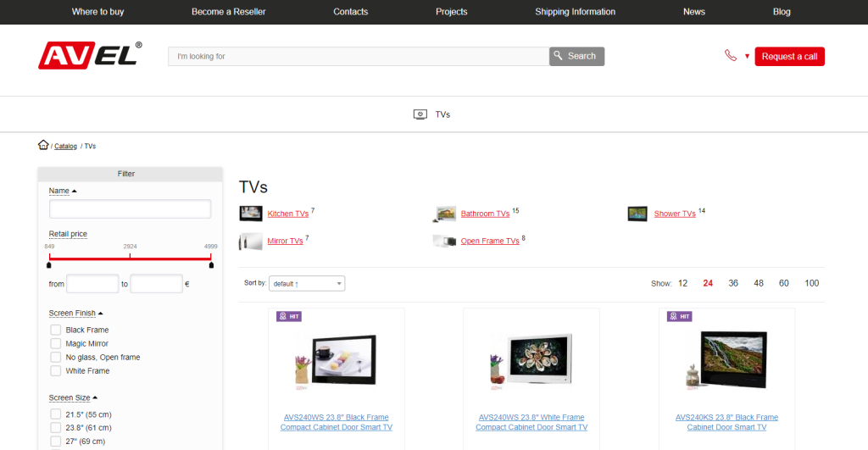Open Bathroom TVs thumbnail image
This screenshot has height=450, width=868.
(444, 214)
